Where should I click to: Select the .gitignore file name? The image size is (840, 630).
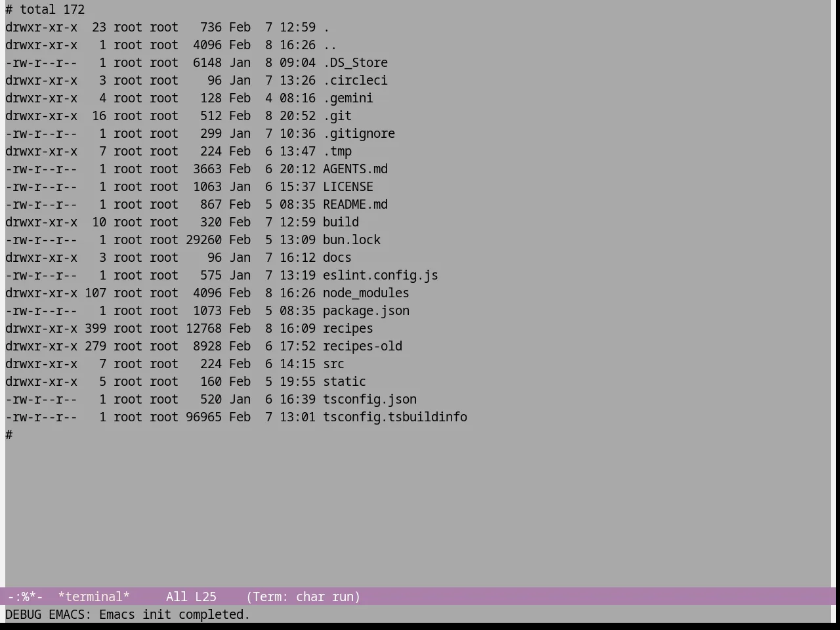point(359,133)
